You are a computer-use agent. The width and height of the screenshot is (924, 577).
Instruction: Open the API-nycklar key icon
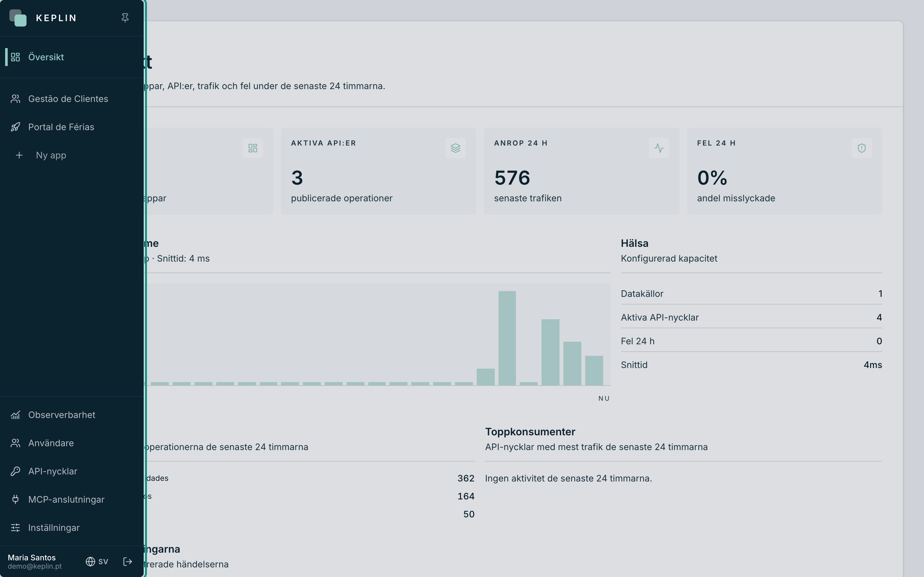tap(15, 471)
